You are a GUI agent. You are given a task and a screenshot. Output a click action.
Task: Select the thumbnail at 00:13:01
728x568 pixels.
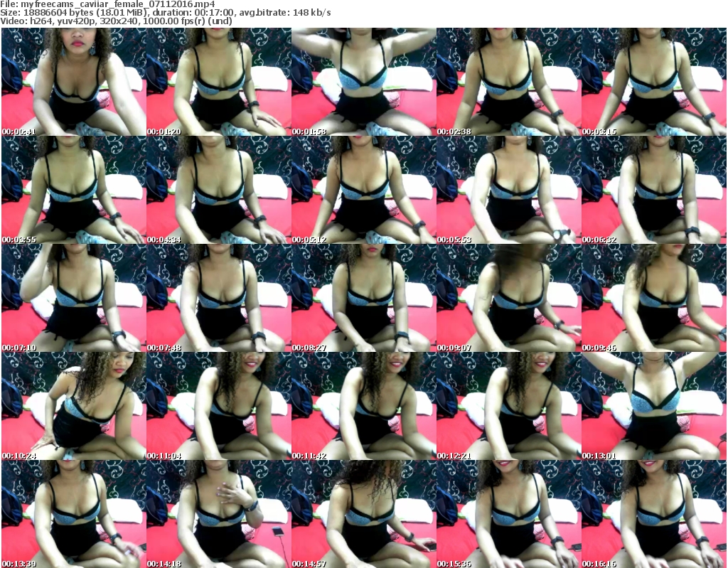(x=654, y=406)
